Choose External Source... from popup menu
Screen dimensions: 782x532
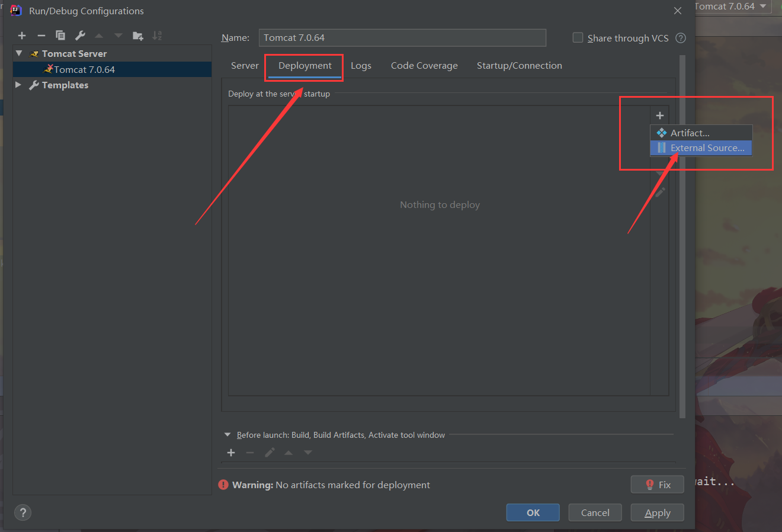click(x=701, y=148)
